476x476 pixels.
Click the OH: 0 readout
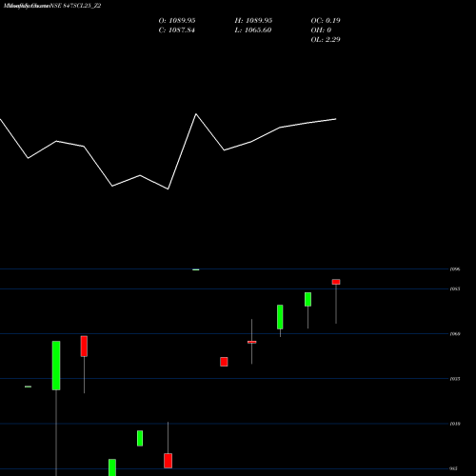click(321, 30)
